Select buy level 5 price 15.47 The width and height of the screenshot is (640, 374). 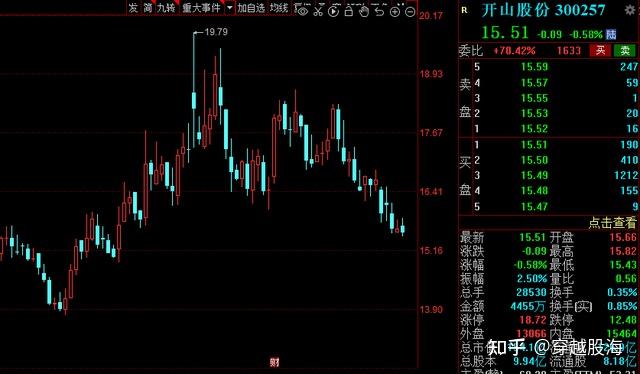pos(534,207)
